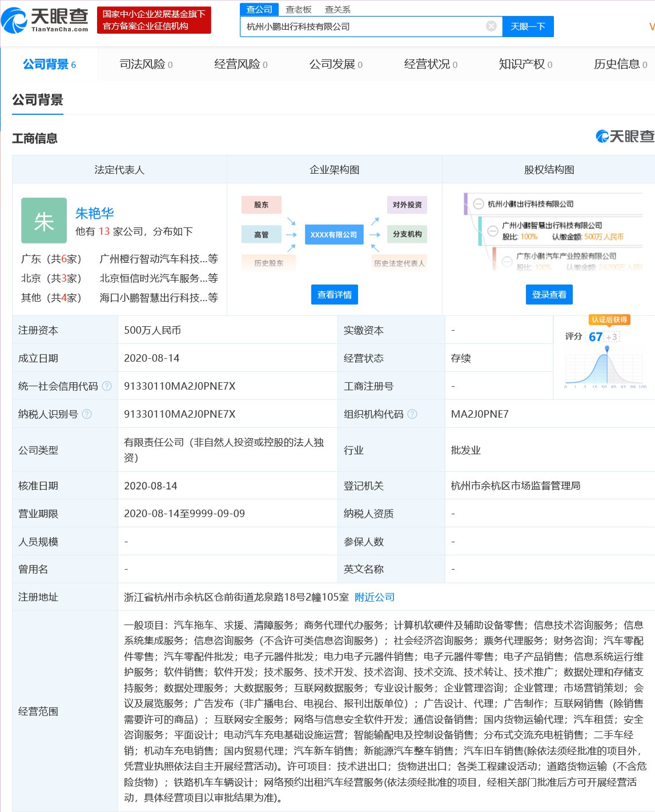Click the 登录查看 button

pyautogui.click(x=549, y=294)
